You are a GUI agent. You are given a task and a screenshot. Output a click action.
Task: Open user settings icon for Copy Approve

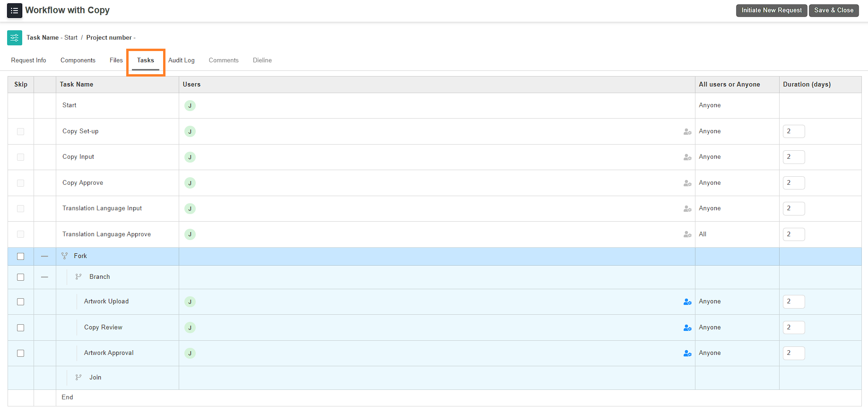coord(687,183)
